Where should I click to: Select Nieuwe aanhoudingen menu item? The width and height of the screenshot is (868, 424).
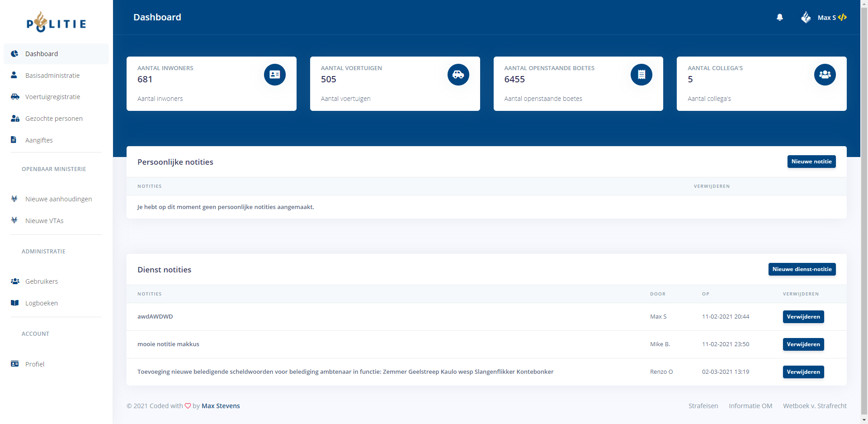pyautogui.click(x=58, y=199)
